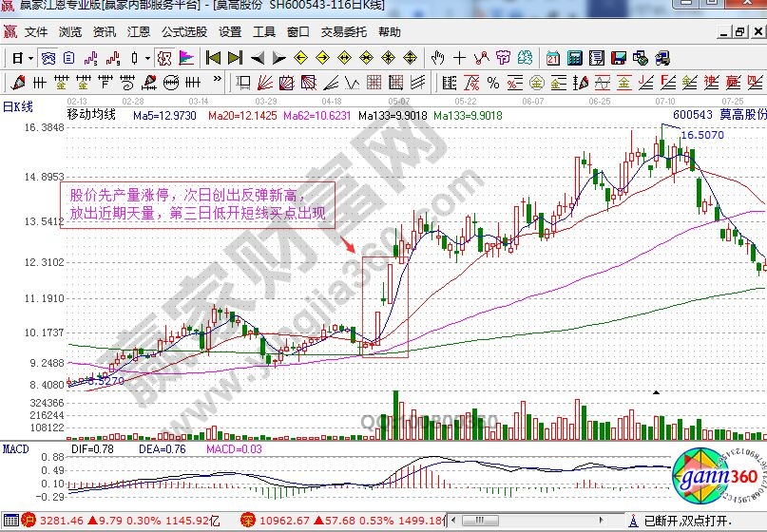The image size is (767, 532).
Task: Open the calculator tool icon
Action: [x=575, y=57]
